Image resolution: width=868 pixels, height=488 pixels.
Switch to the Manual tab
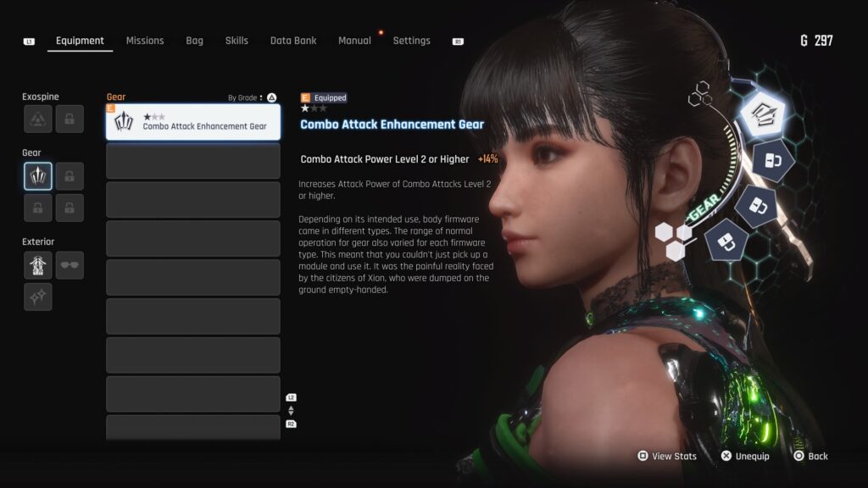tap(354, 41)
